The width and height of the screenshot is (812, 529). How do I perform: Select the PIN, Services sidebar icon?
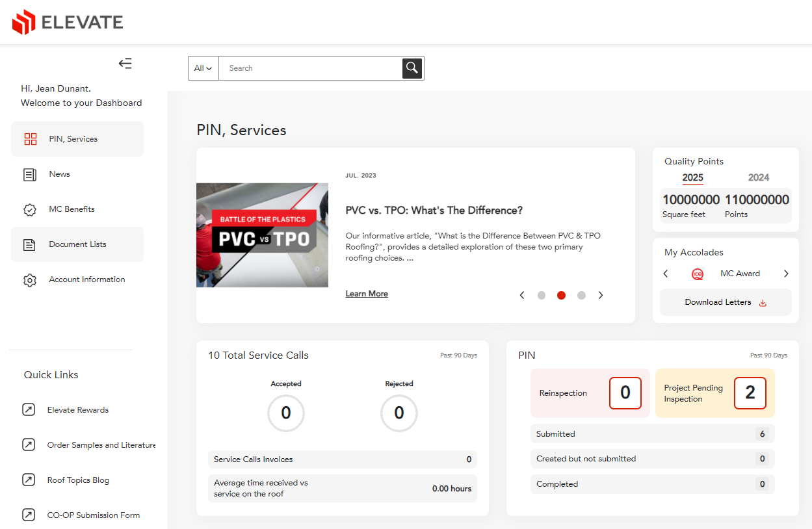[x=30, y=138]
